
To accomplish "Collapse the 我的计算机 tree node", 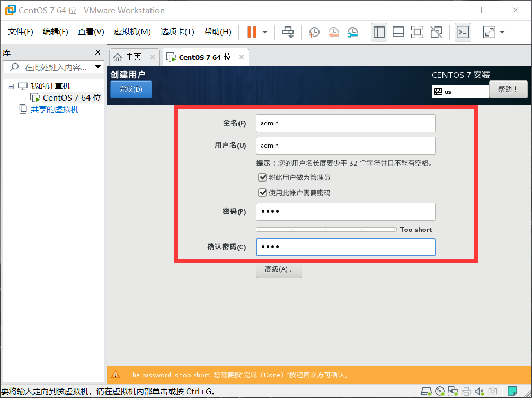I will pyautogui.click(x=11, y=86).
